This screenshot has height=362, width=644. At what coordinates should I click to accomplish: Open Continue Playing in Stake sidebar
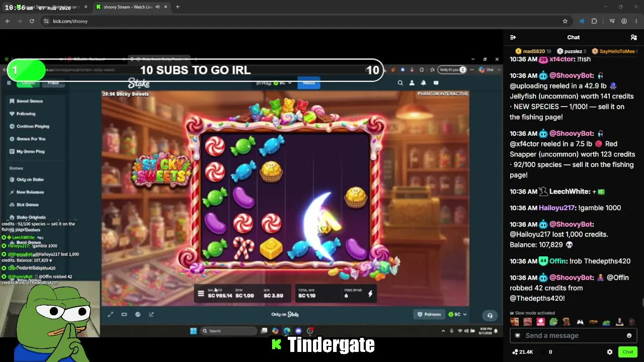(33, 126)
